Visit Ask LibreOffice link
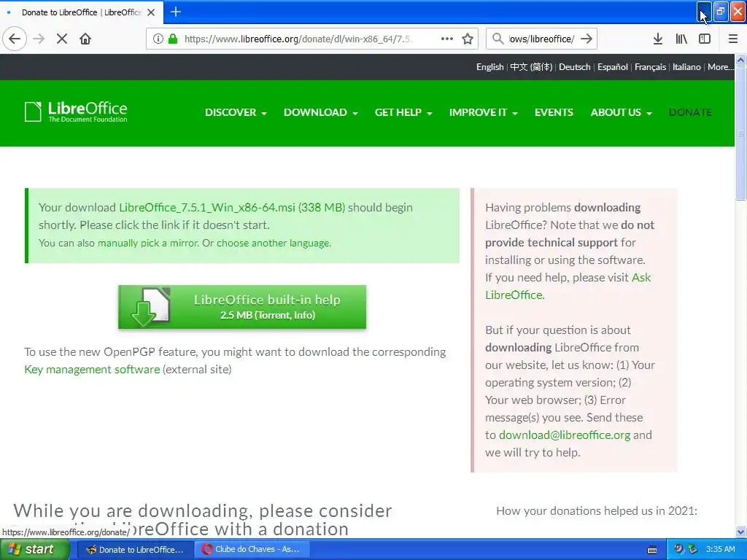Image resolution: width=747 pixels, height=560 pixels. click(568, 286)
